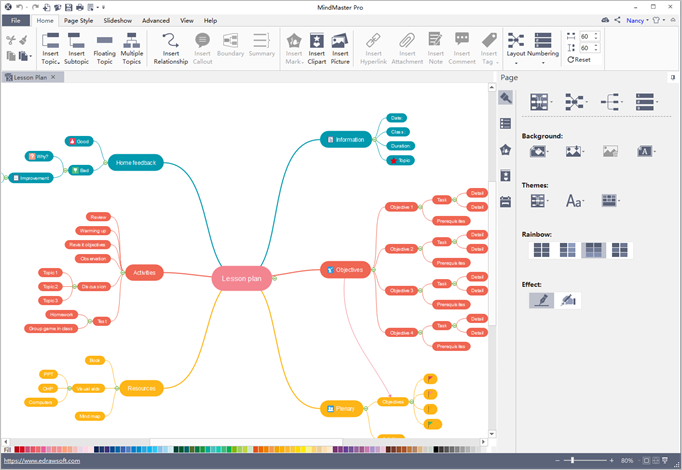The image size is (682, 470).
Task: Click the Insert Clipart icon
Action: pos(316,47)
